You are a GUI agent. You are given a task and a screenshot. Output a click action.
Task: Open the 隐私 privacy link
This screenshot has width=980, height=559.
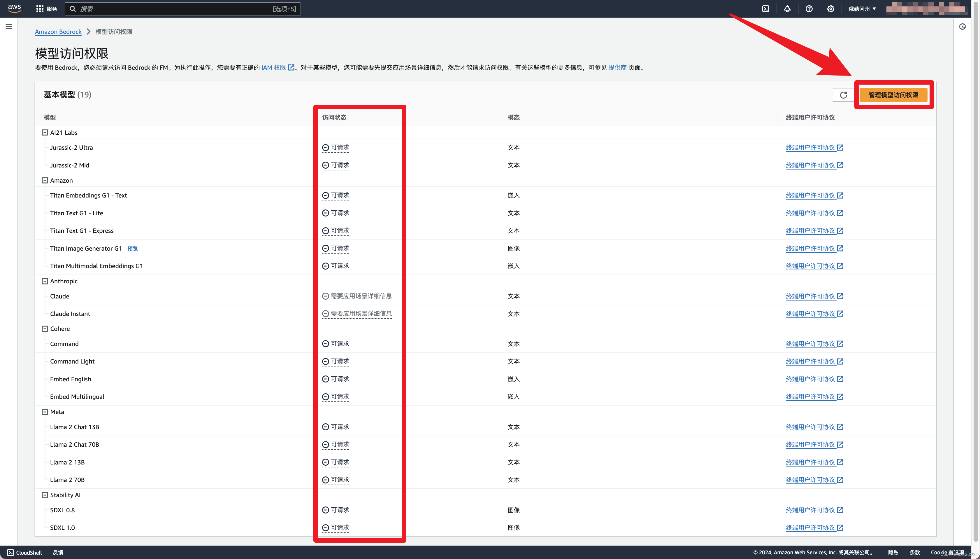(x=893, y=553)
